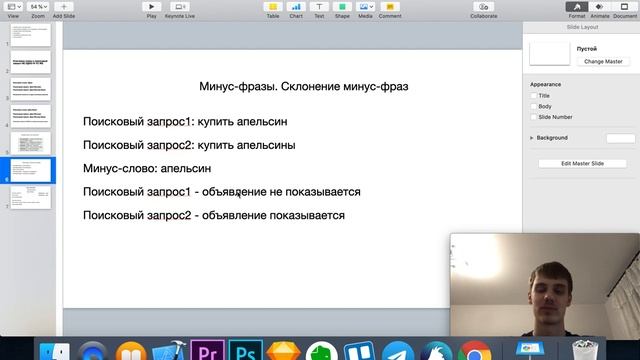The width and height of the screenshot is (640, 360).
Task: Open Keynote Live
Action: (180, 7)
